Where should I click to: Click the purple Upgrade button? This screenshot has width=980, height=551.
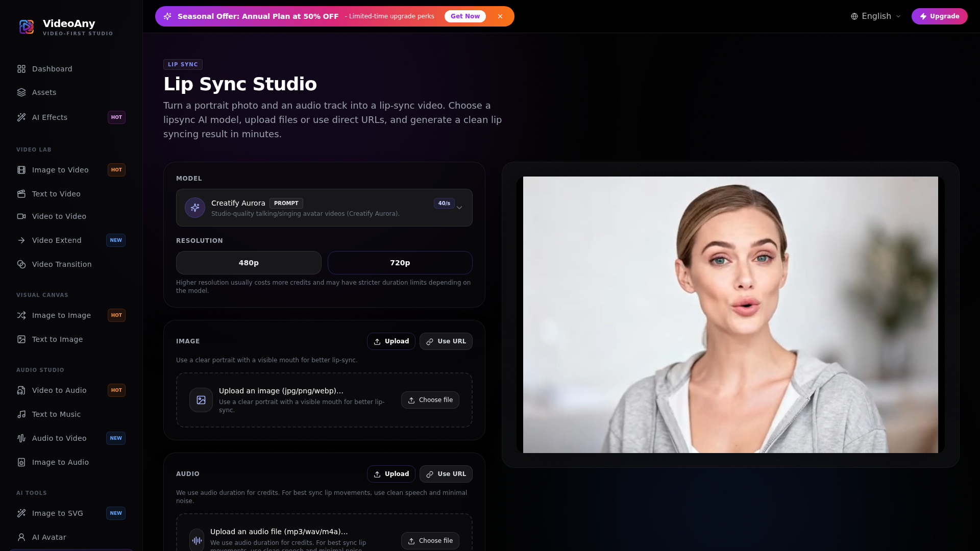[x=939, y=16]
